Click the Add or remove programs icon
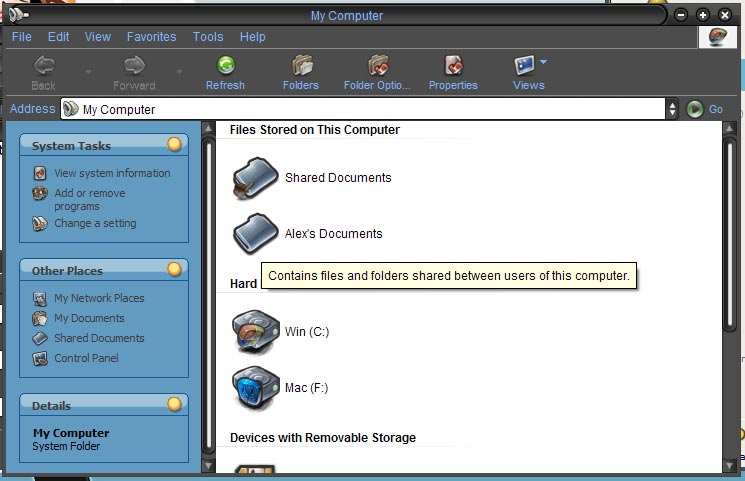The height and width of the screenshot is (481, 745). (x=40, y=193)
